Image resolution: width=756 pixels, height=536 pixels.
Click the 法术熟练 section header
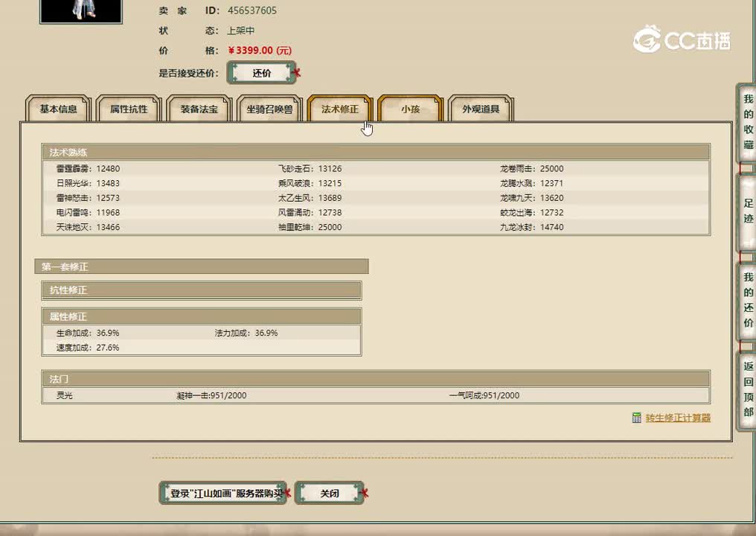[x=376, y=152]
